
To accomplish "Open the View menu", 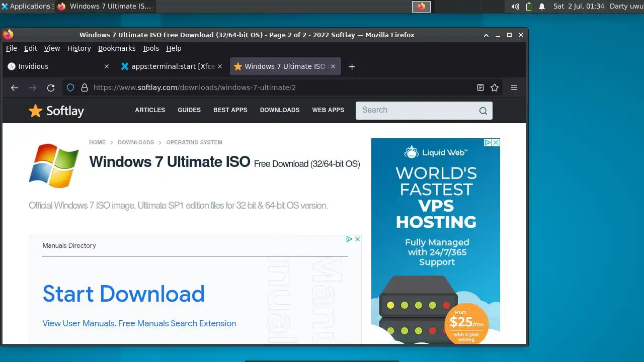I will pos(52,48).
